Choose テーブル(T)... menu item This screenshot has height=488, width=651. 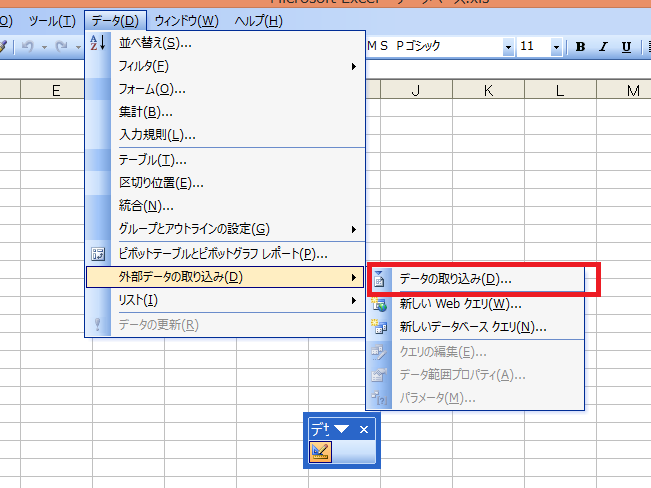tap(225, 160)
